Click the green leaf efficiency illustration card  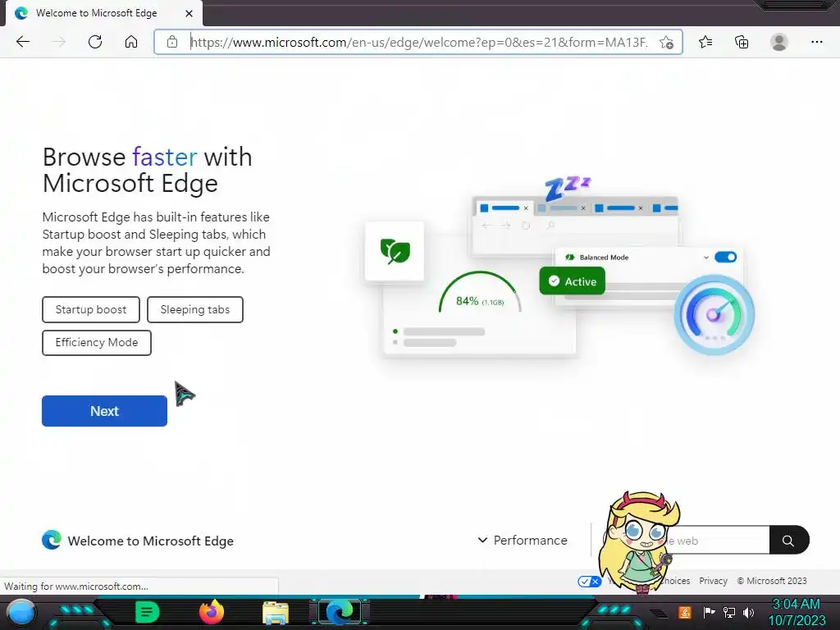[x=395, y=251]
